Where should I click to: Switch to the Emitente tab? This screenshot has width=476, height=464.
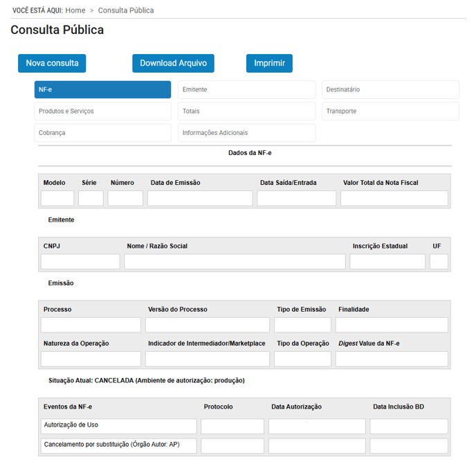[x=246, y=90]
